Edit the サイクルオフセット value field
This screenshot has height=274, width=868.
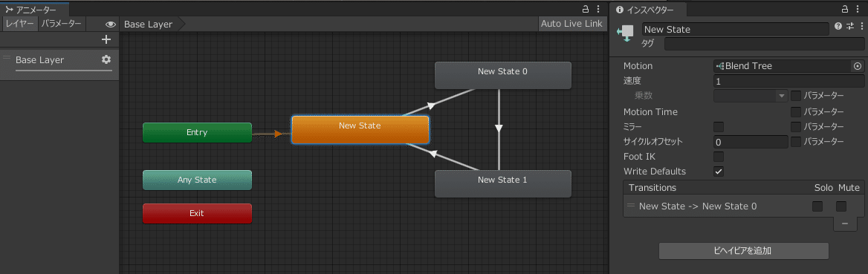(751, 142)
